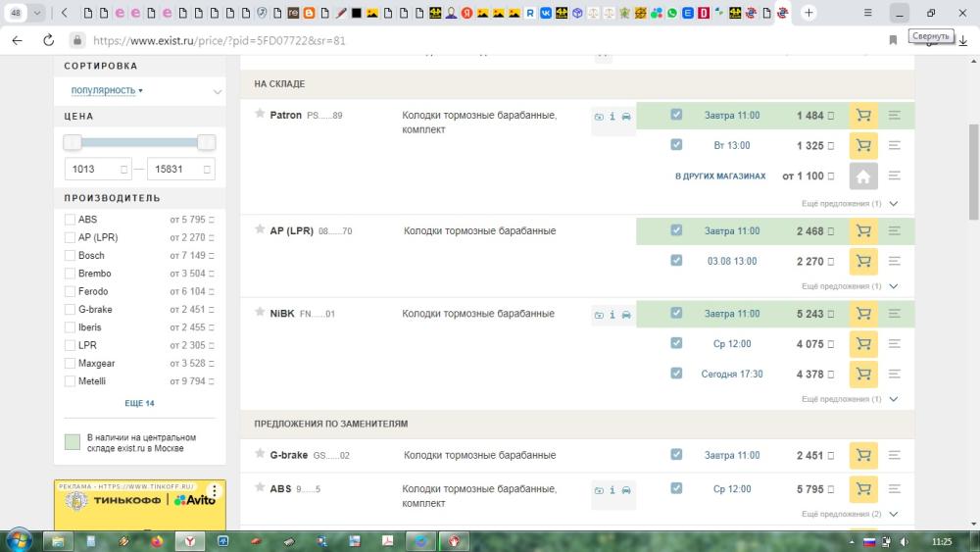Focus the maximum price field 15831
Screen dimensions: 980x552
coord(181,170)
